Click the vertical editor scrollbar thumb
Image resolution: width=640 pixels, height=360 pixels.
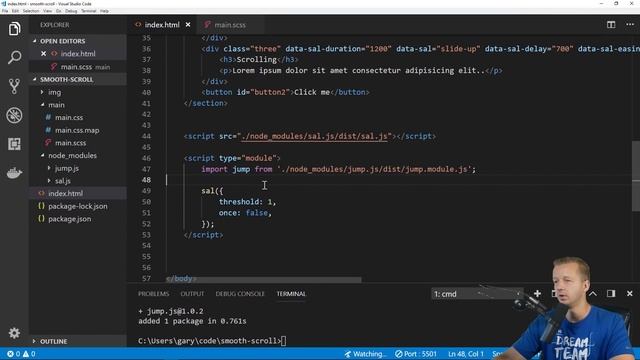(636, 176)
